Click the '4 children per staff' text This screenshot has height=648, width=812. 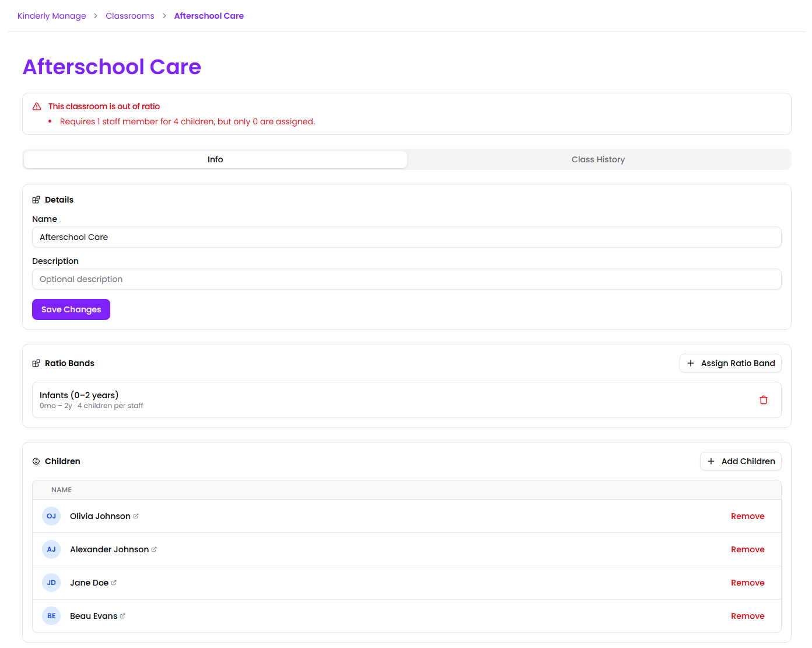(110, 406)
